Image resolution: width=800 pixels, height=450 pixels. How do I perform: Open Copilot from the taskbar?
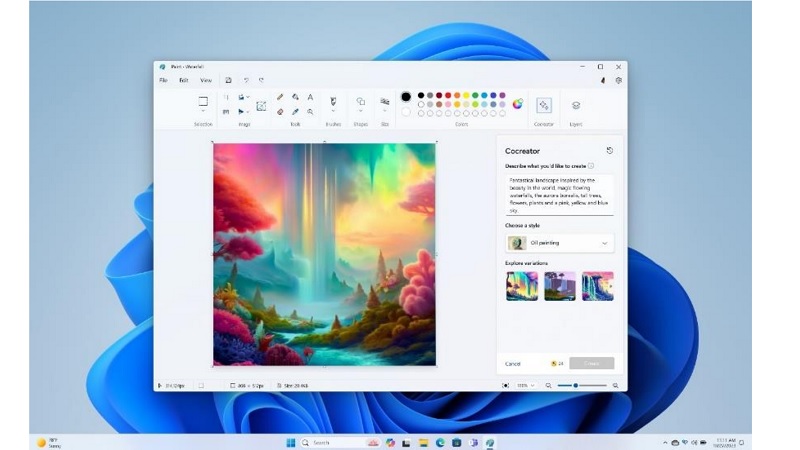[390, 442]
